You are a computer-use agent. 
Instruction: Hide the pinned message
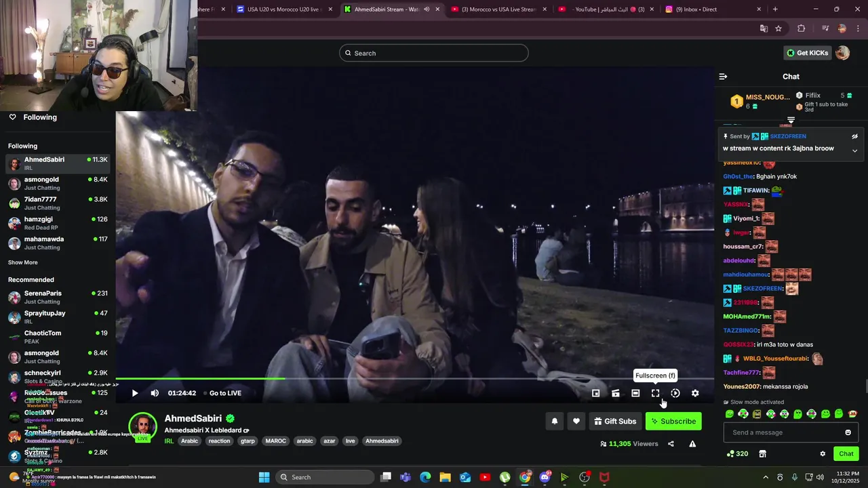854,136
